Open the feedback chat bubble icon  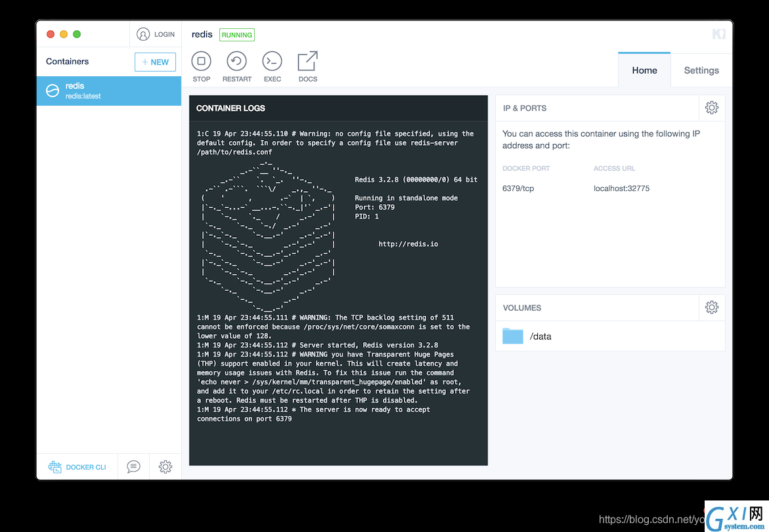133,467
